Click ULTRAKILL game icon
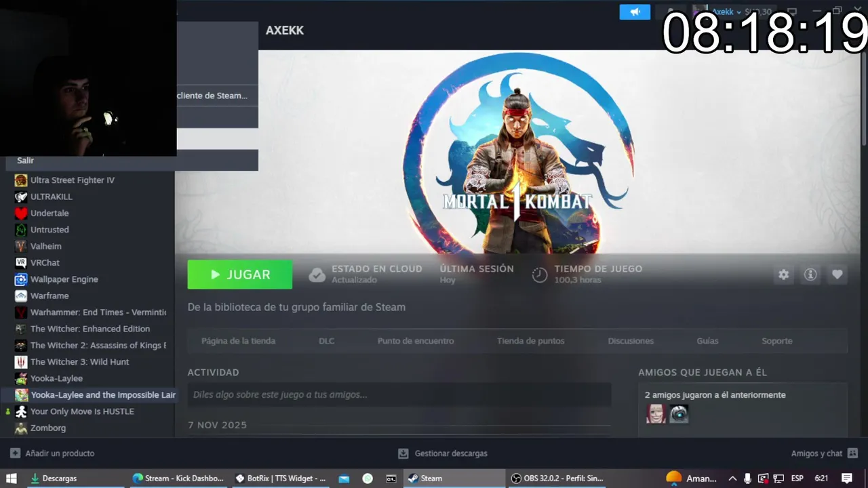This screenshot has width=868, height=488. [21, 197]
